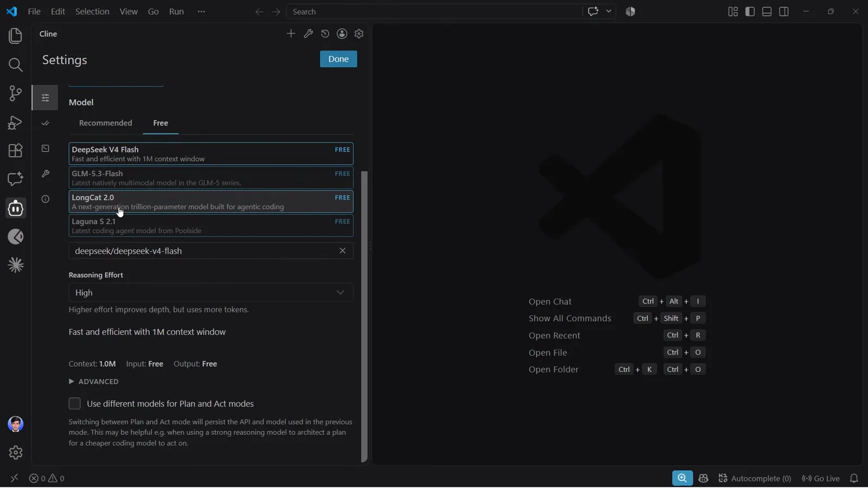
Task: Enable different models for Plan and Act modes
Action: (x=75, y=404)
